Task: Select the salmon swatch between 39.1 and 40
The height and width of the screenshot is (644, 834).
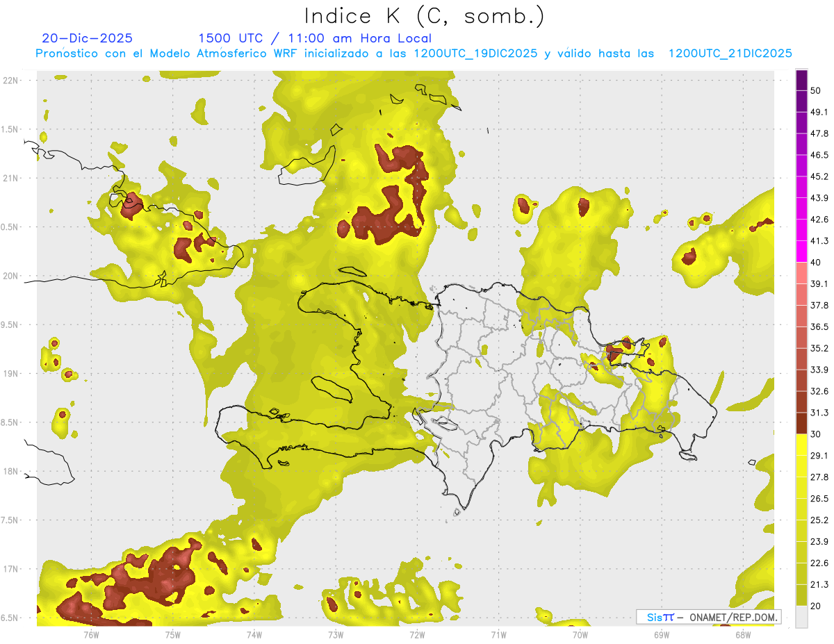Action: (801, 273)
